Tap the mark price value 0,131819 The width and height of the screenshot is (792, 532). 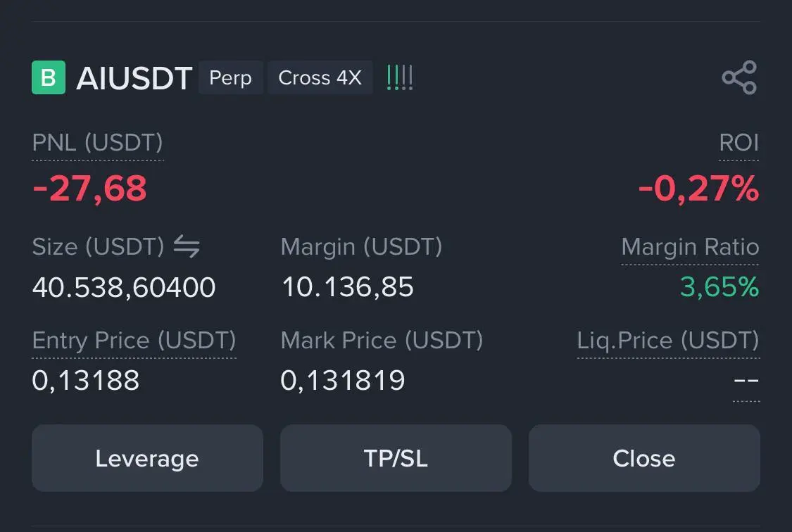pyautogui.click(x=343, y=381)
